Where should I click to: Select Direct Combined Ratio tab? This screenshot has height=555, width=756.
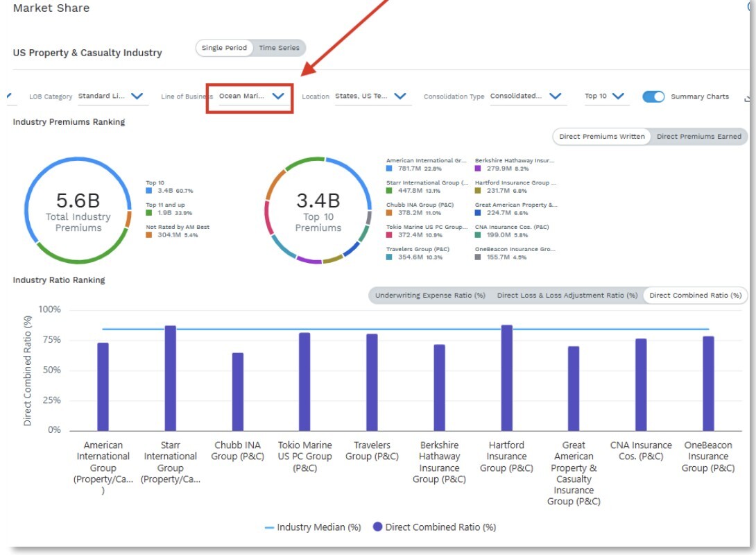pos(696,296)
